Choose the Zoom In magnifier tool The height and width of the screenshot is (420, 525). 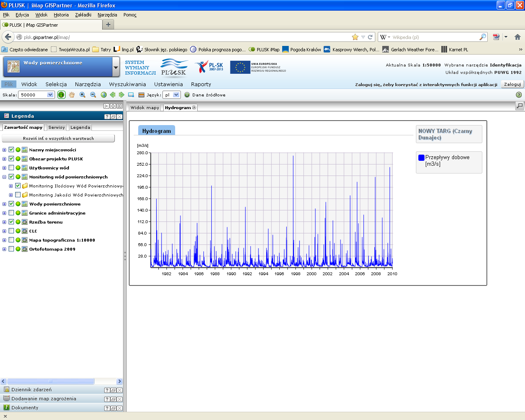click(82, 95)
